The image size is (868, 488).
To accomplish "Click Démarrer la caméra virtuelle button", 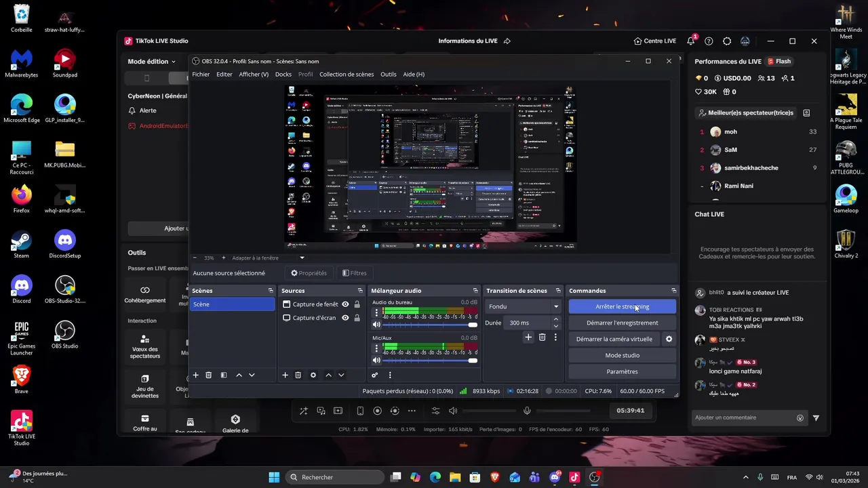I will pyautogui.click(x=614, y=339).
